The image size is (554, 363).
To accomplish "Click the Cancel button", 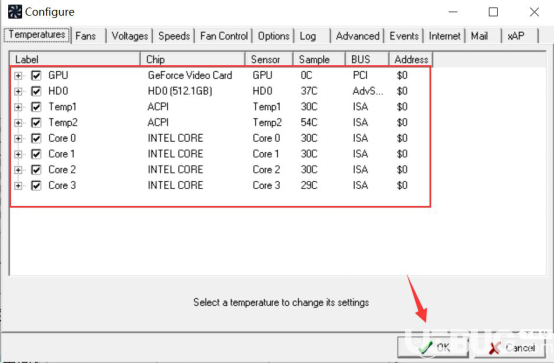I will click(x=511, y=348).
